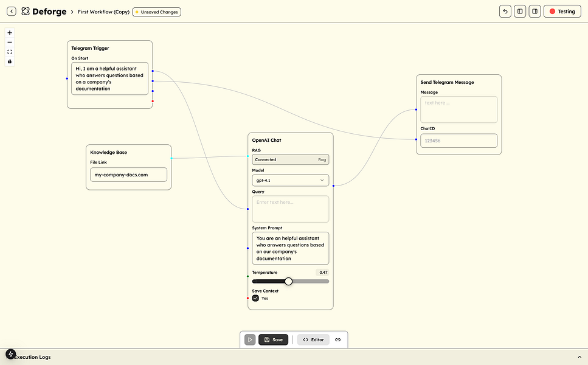Click the Deforge logo icon
588x365 pixels.
(25, 12)
